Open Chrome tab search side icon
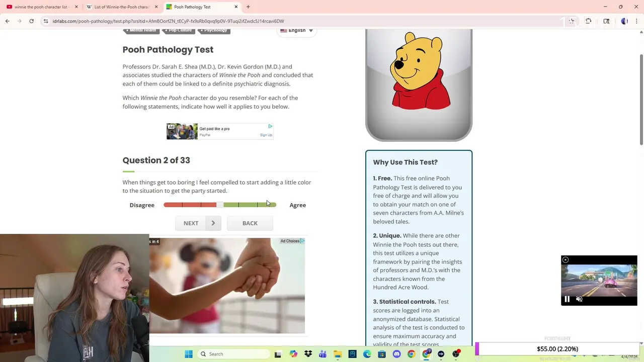The height and width of the screenshot is (362, 644). (x=606, y=21)
